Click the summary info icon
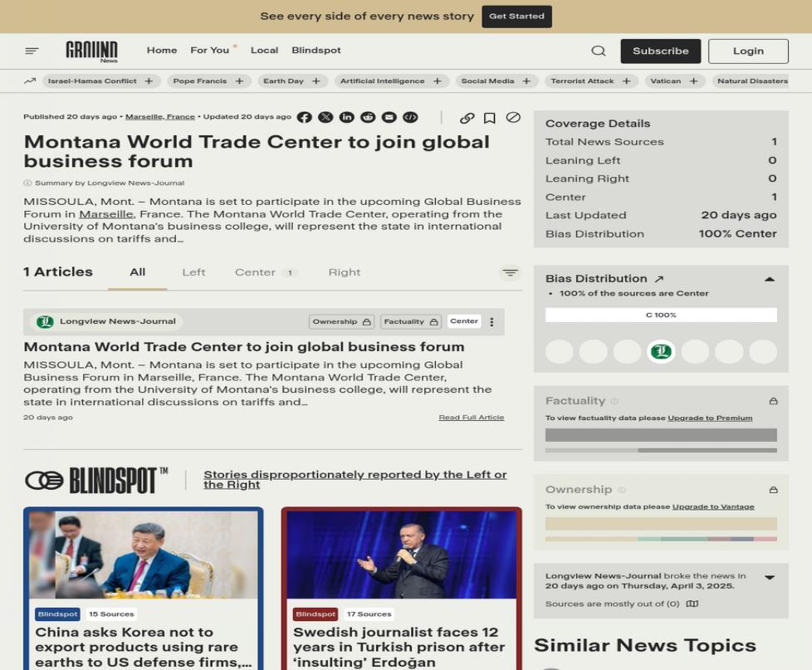 (28, 183)
